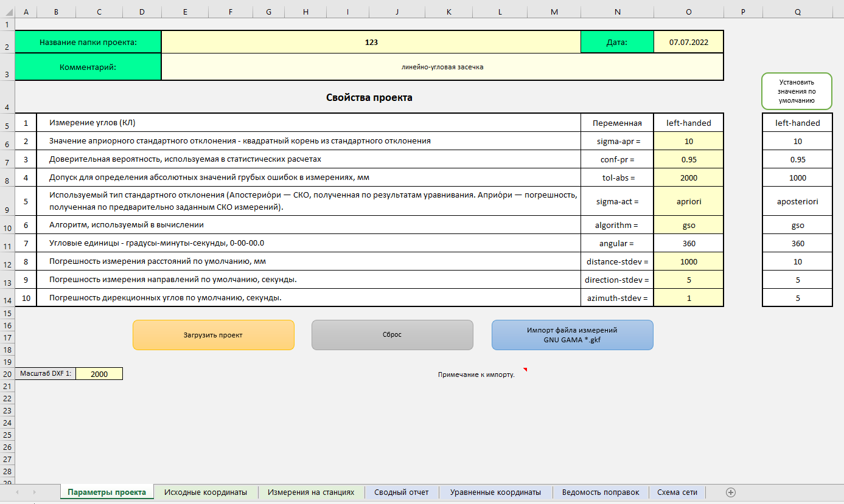844x504 pixels.
Task: Click the 'Примечание к импорту.' note cell
Action: (476, 375)
